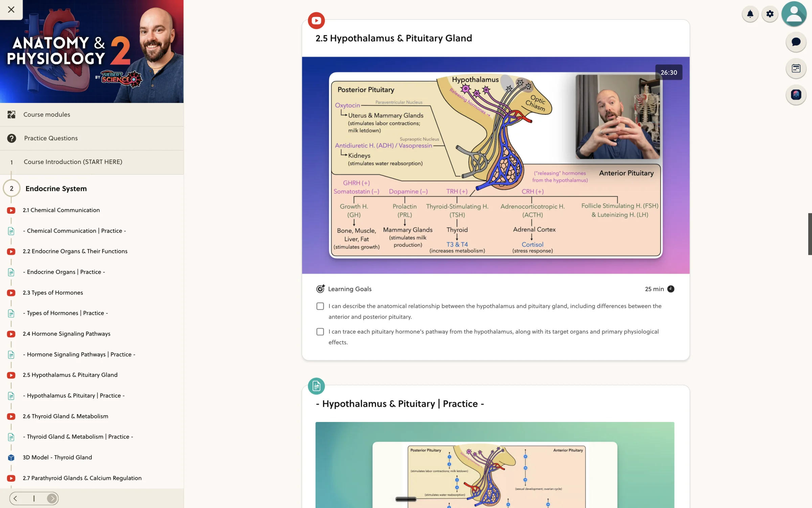
Task: Click document icon for Thyroid Gland Practice
Action: 11,437
